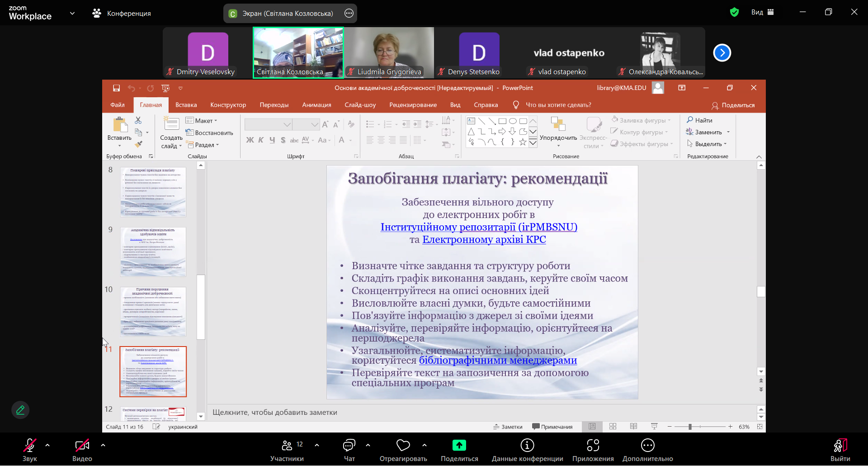Open the Чат panel

coord(349,450)
